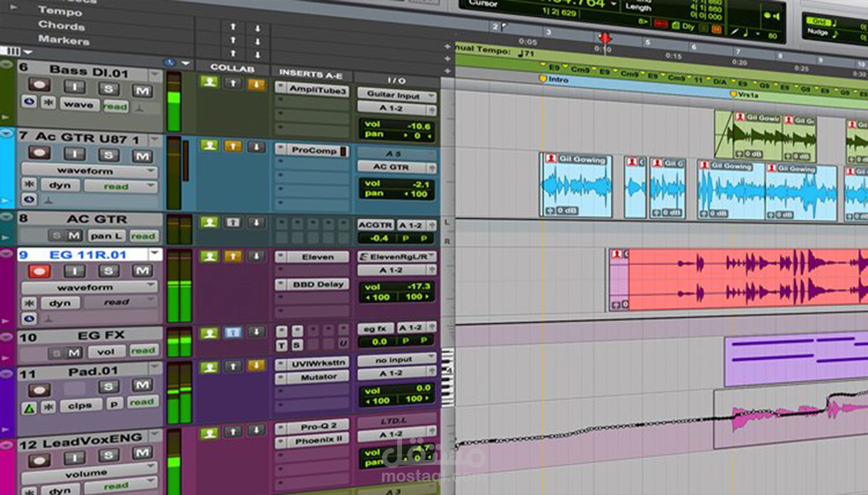
Task: Expand the EG 11R.01 track name dropdown arrow
Action: (x=155, y=254)
